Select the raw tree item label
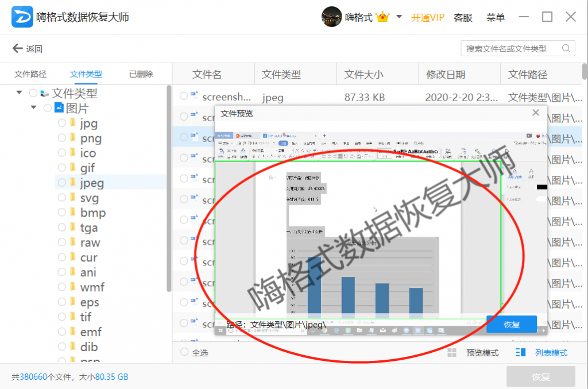 click(90, 242)
